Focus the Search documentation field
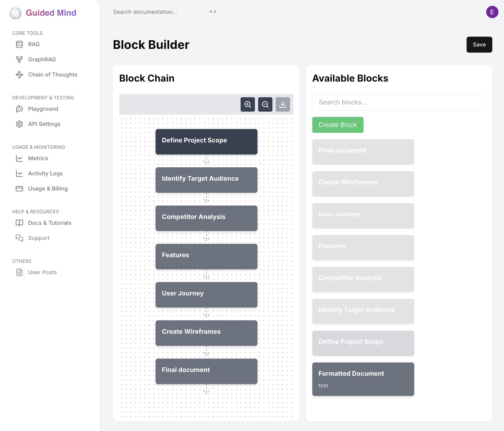This screenshot has height=431, width=504. tap(164, 12)
